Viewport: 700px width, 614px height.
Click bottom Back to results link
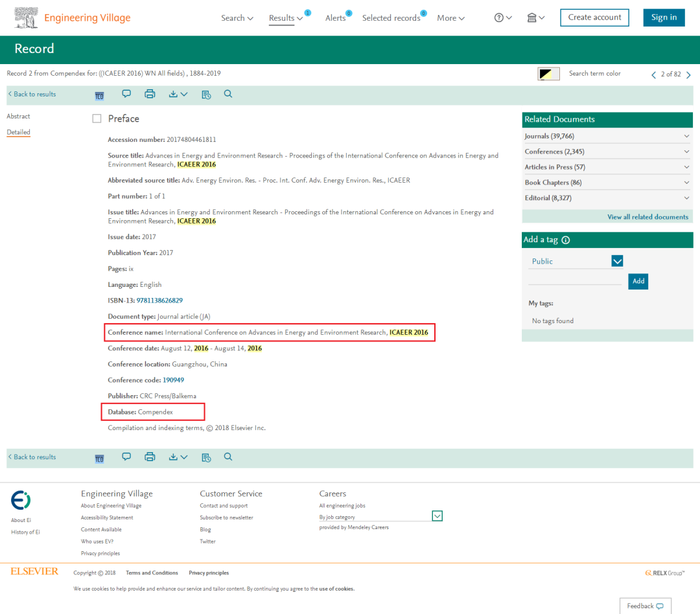pyautogui.click(x=32, y=457)
